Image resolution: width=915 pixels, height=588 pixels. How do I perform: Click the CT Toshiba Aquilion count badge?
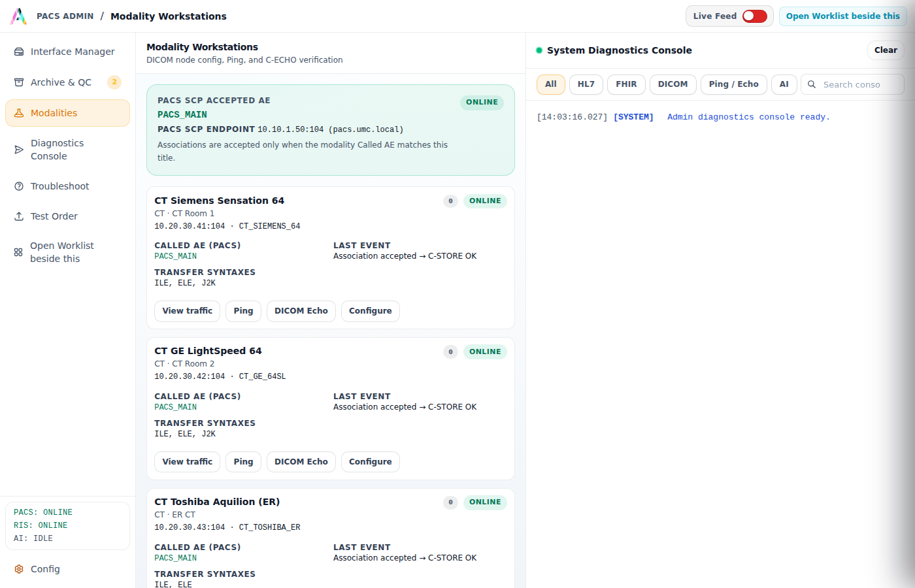tap(450, 502)
